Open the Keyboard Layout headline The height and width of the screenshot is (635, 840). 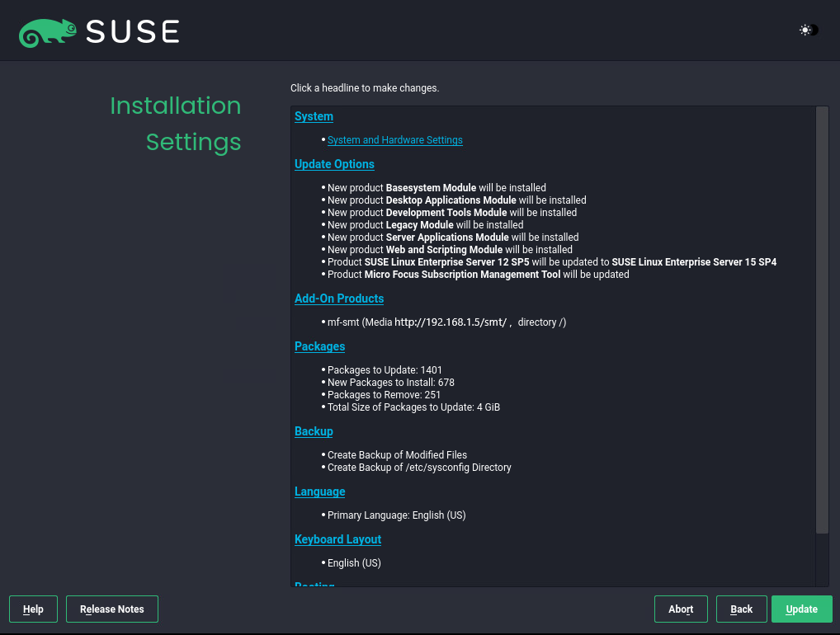(338, 539)
